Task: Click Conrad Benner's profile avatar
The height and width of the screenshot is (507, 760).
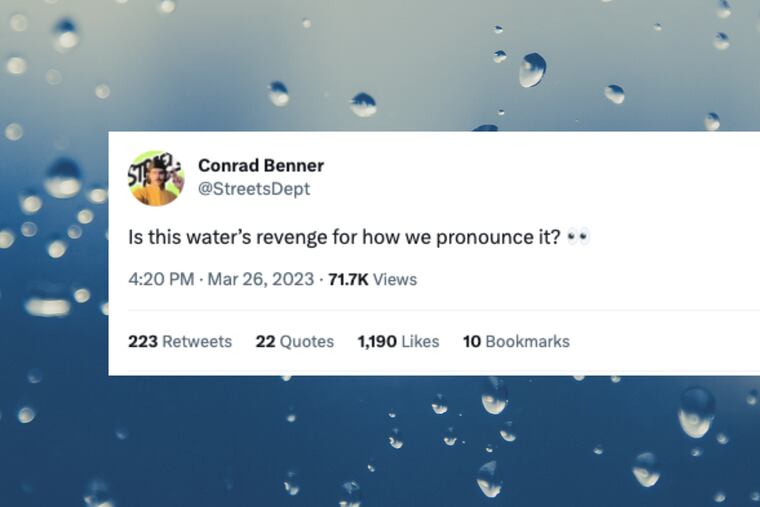Action: click(156, 178)
